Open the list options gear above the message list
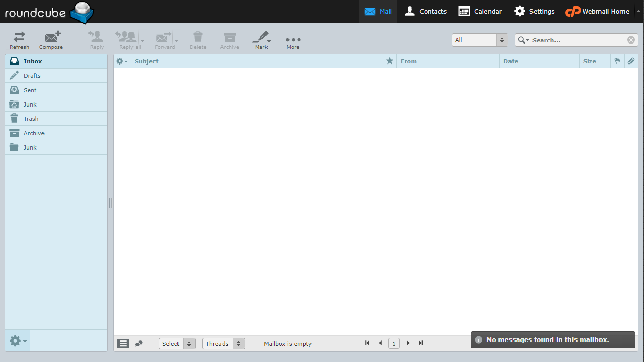644x362 pixels. pos(121,61)
